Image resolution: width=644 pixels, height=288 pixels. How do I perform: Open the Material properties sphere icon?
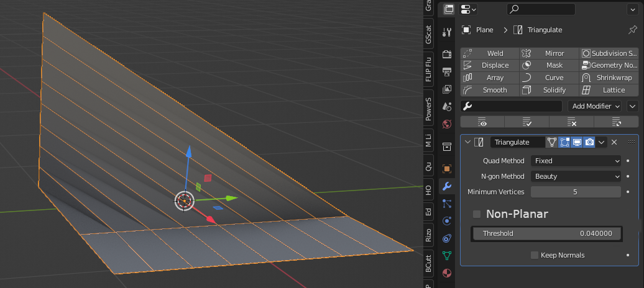coord(447,273)
